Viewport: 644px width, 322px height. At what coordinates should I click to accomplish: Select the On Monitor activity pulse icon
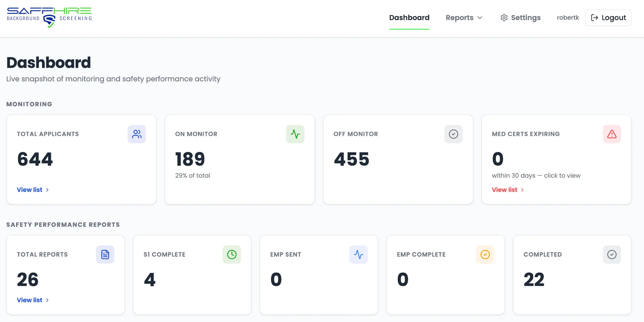[x=295, y=134]
